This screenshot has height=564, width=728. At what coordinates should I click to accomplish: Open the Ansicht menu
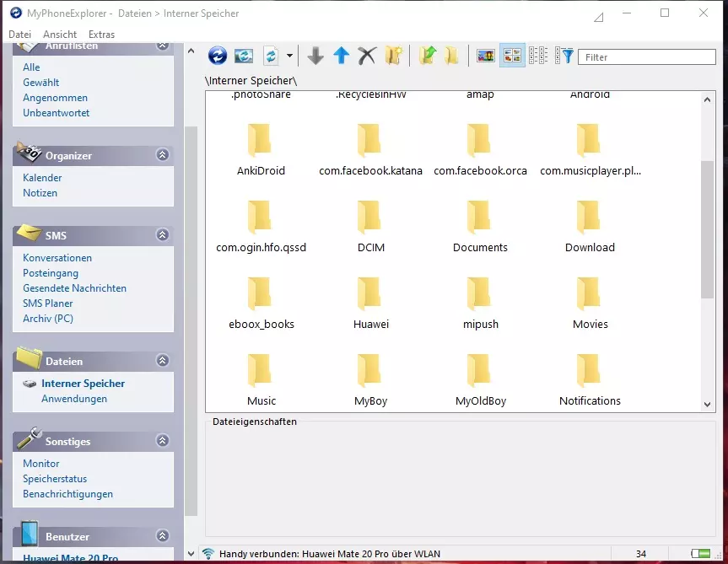pyautogui.click(x=60, y=35)
